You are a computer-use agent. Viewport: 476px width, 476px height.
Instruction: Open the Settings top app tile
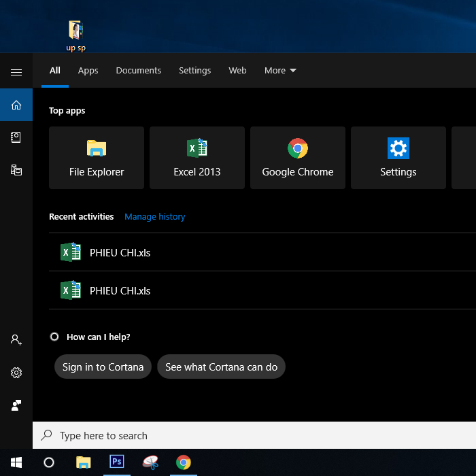398,158
